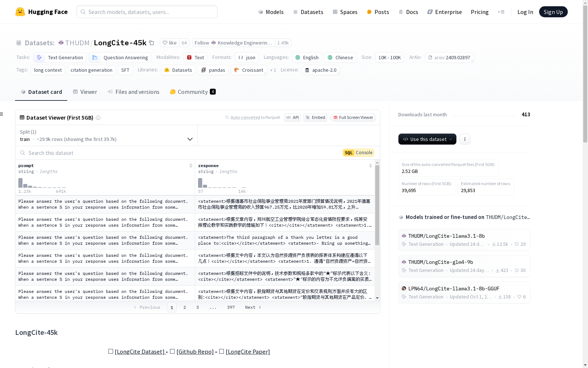Sort the response column

(x=370, y=166)
